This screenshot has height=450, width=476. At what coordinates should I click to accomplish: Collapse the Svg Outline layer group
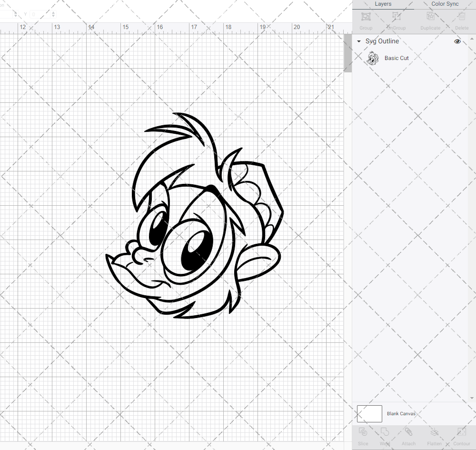point(359,41)
